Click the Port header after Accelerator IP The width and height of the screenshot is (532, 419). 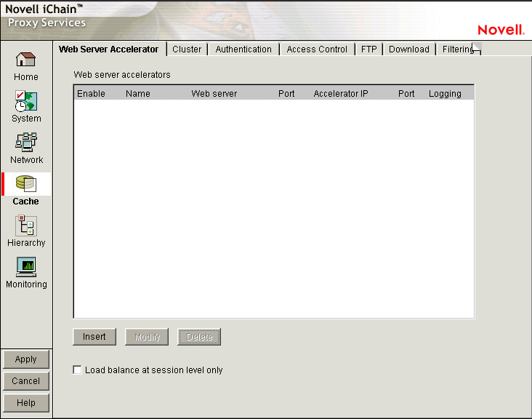click(x=406, y=94)
